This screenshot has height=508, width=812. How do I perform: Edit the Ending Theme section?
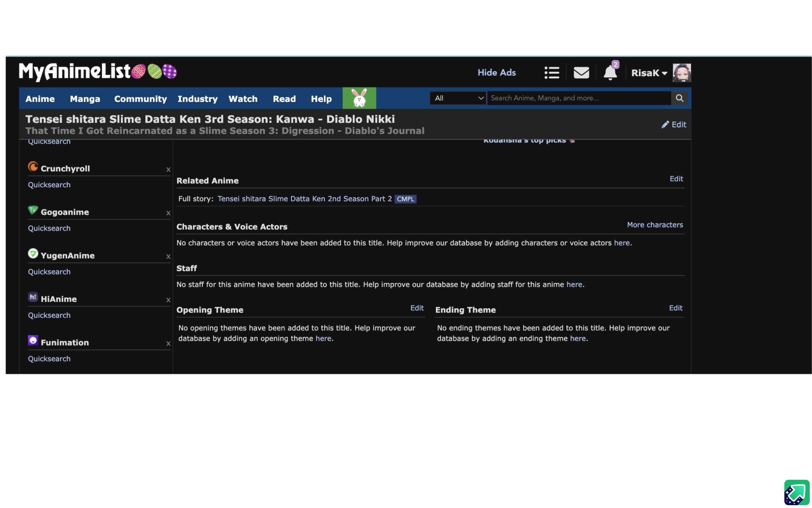click(676, 308)
